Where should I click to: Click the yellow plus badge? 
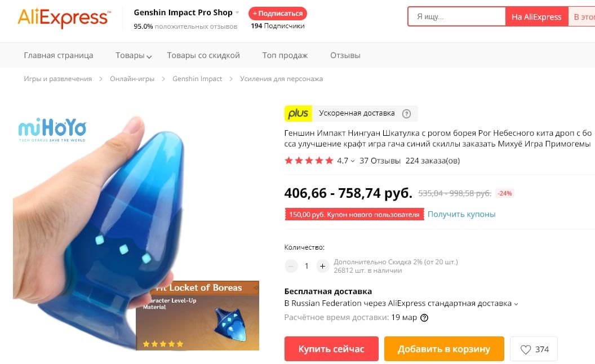(298, 113)
